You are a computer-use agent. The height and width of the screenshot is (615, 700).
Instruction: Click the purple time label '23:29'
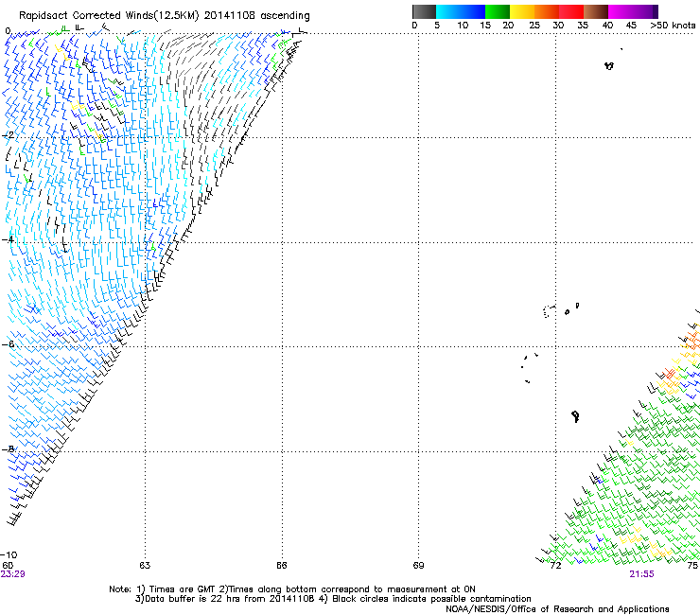point(12,574)
